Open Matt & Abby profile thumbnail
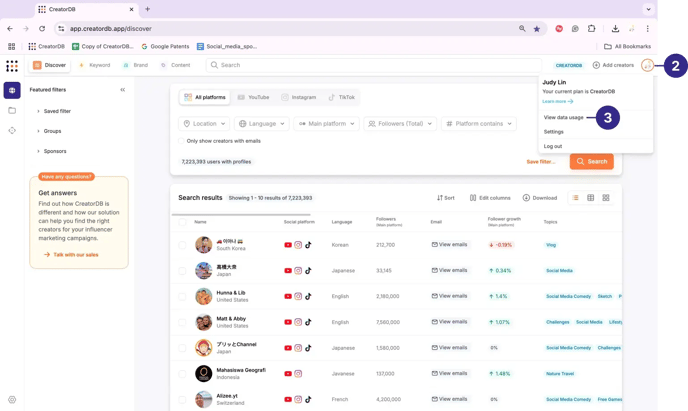The image size is (688, 411). pos(204,322)
